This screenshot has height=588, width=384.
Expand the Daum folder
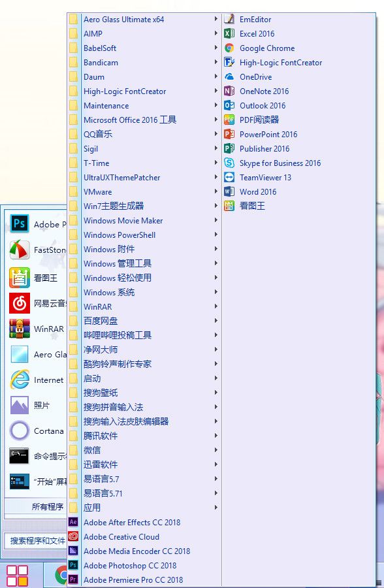pos(144,76)
